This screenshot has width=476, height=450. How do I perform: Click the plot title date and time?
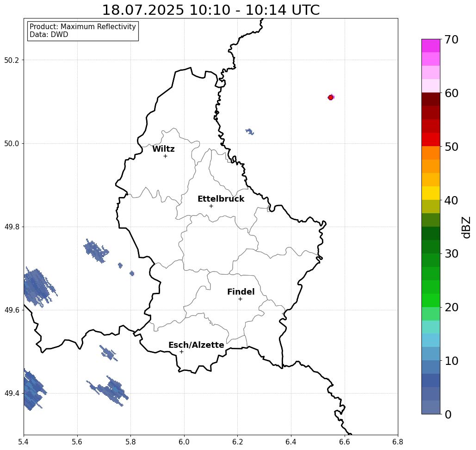[210, 10]
